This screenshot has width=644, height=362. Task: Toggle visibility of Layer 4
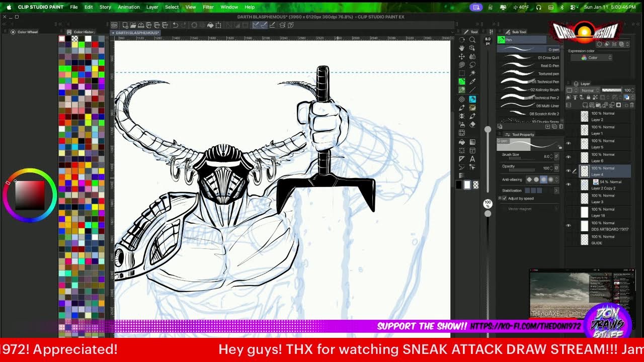coord(569,171)
